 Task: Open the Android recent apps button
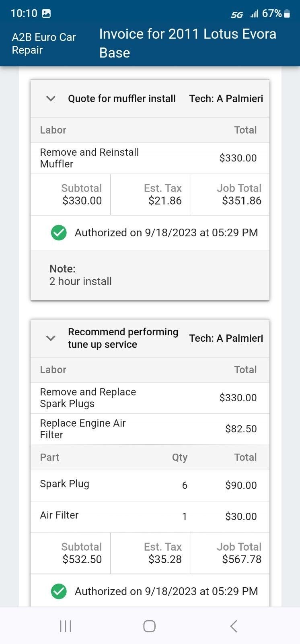coord(66,626)
